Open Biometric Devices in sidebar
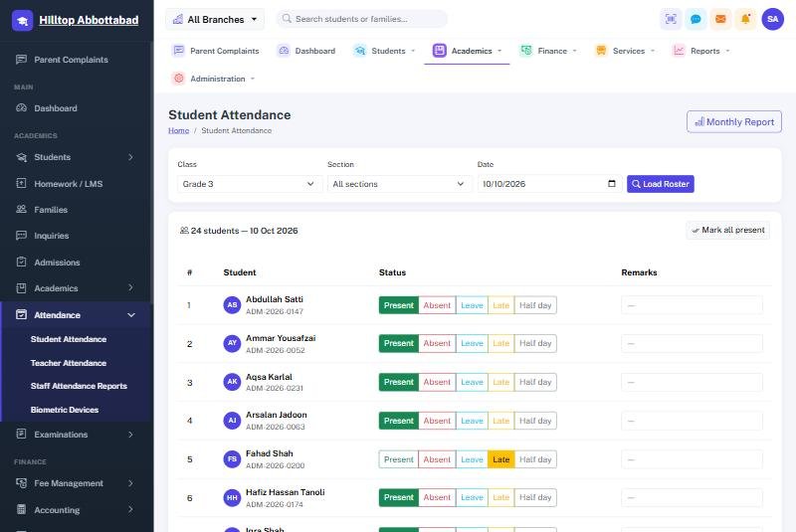Viewport: 796px width, 532px height. tap(65, 410)
